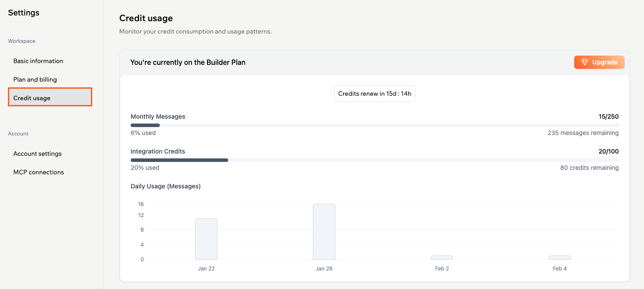The image size is (644, 289).
Task: Click the Settings heading
Action: [23, 12]
